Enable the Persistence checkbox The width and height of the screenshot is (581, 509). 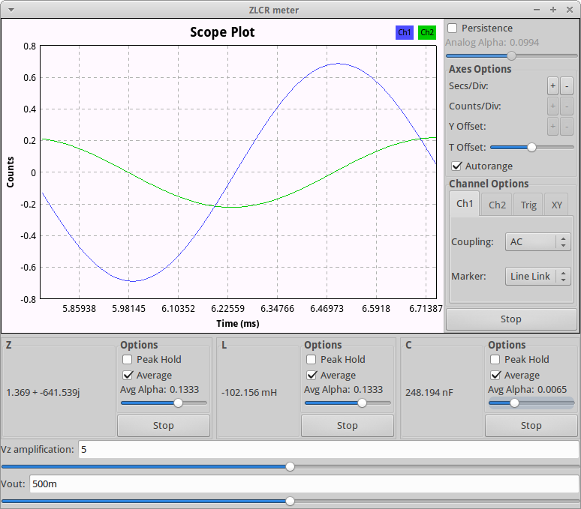coord(452,28)
